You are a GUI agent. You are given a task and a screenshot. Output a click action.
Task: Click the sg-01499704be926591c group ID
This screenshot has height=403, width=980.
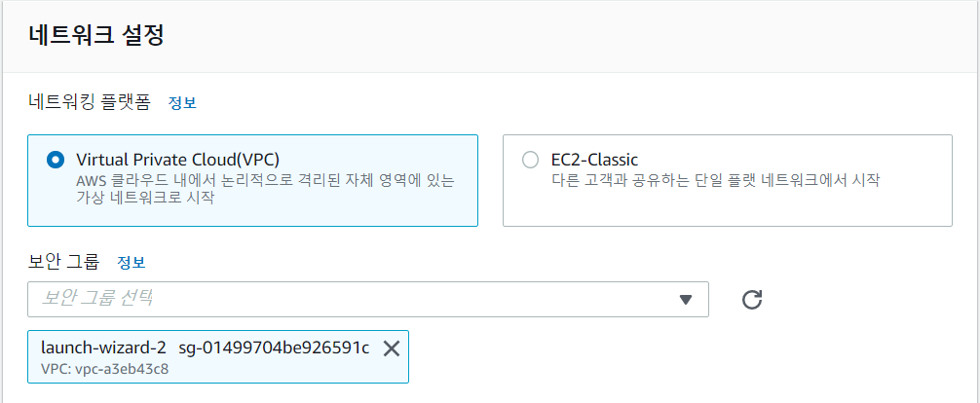tap(274, 348)
